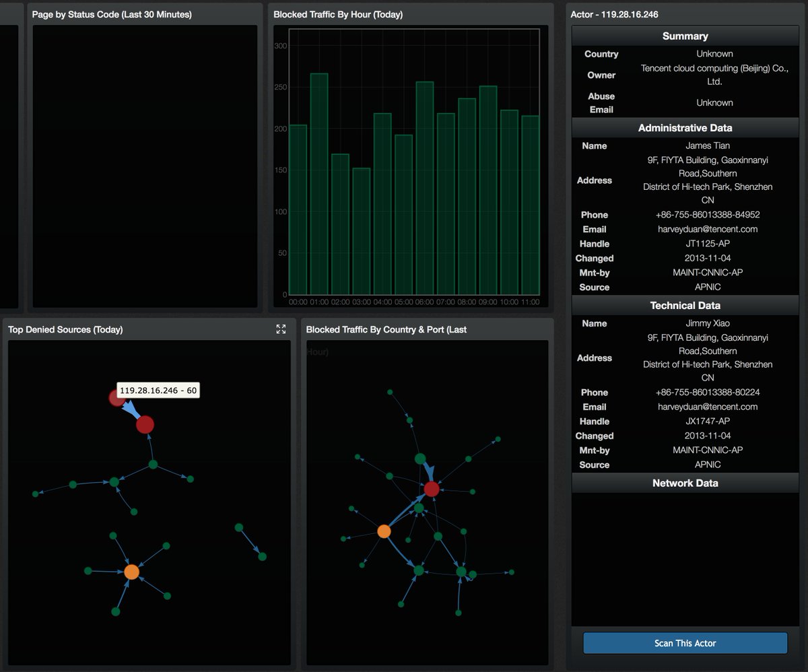
Task: Click the large red node in Top Denied Sources
Action: point(145,424)
